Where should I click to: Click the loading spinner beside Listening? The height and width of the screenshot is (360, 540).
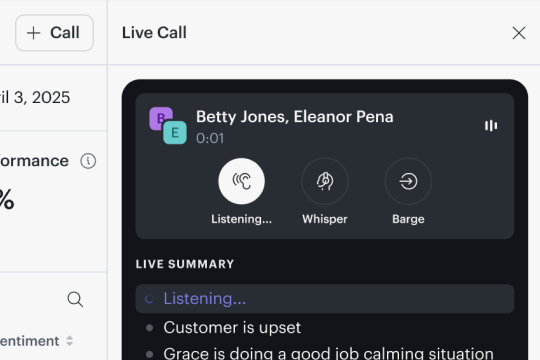(149, 299)
